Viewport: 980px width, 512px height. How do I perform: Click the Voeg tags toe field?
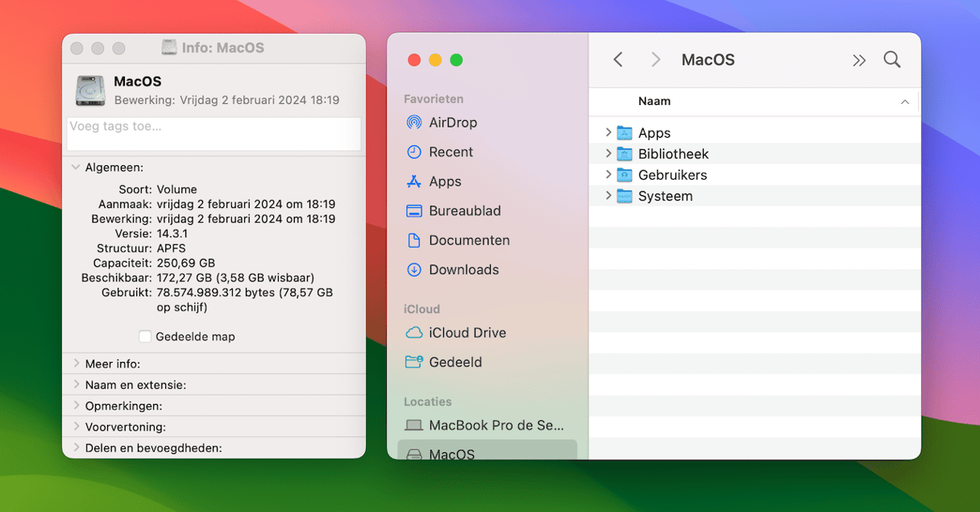[214, 134]
